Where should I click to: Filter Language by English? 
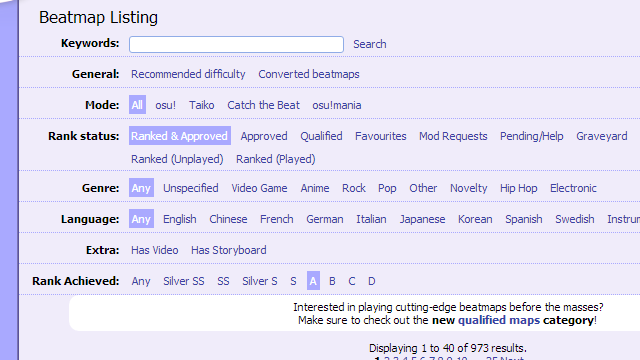tap(180, 219)
